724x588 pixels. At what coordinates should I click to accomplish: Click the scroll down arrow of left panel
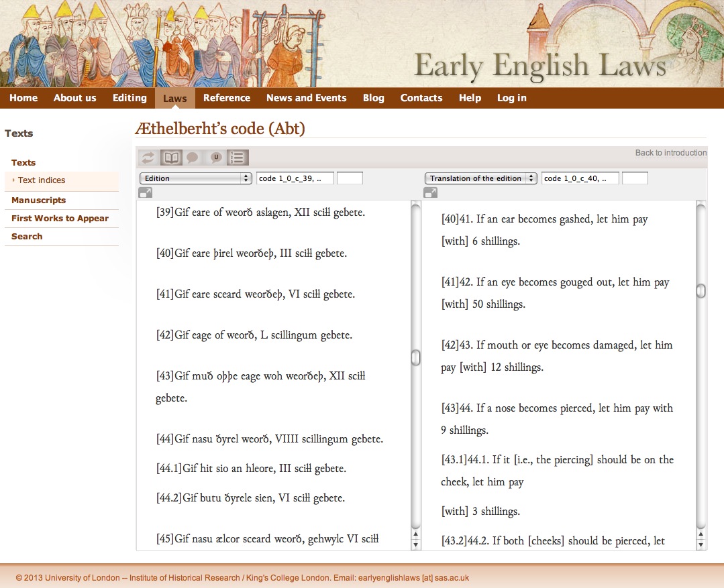point(416,544)
